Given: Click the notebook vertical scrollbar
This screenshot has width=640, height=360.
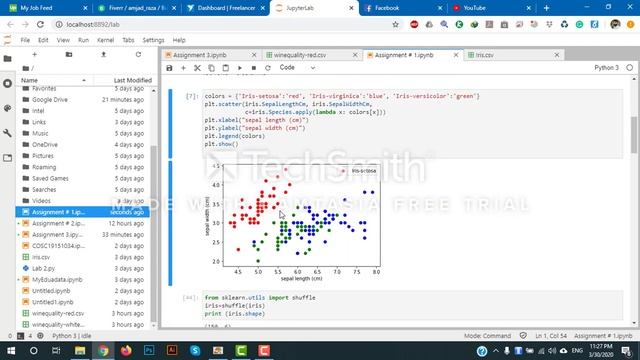Looking at the screenshot, I should coord(634,135).
